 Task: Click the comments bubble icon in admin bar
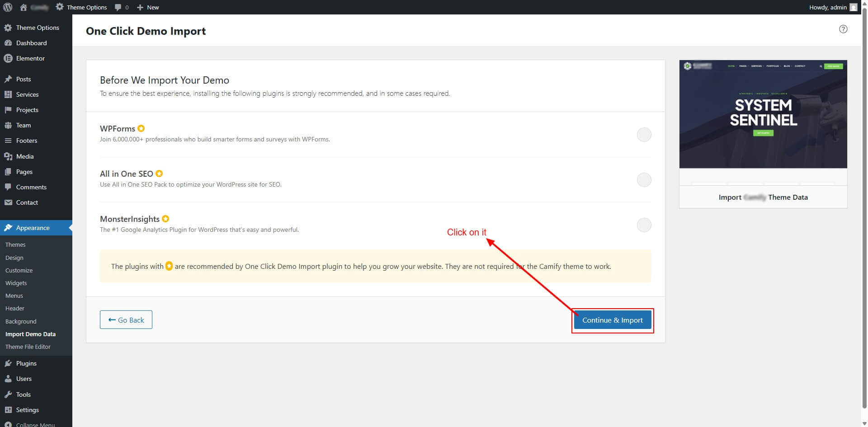pyautogui.click(x=118, y=7)
